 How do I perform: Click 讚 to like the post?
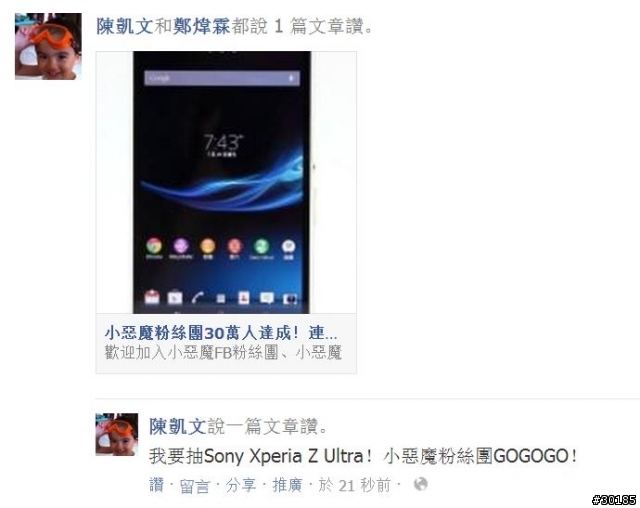(156, 485)
